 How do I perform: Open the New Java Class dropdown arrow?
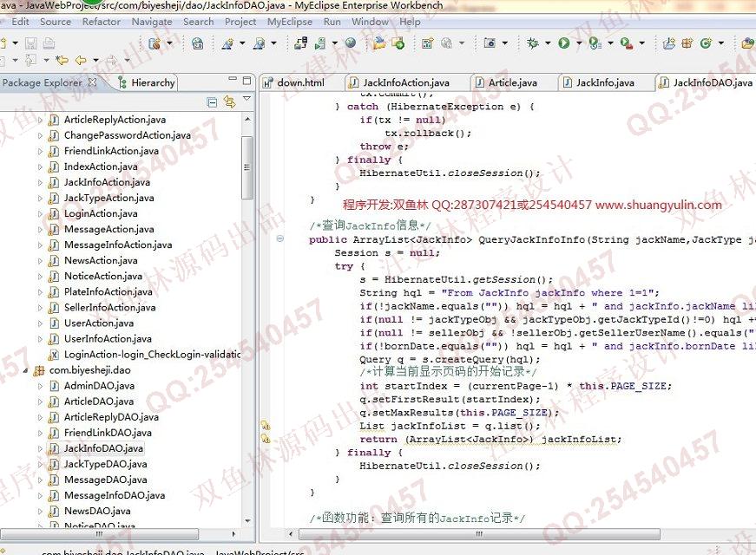(720, 43)
